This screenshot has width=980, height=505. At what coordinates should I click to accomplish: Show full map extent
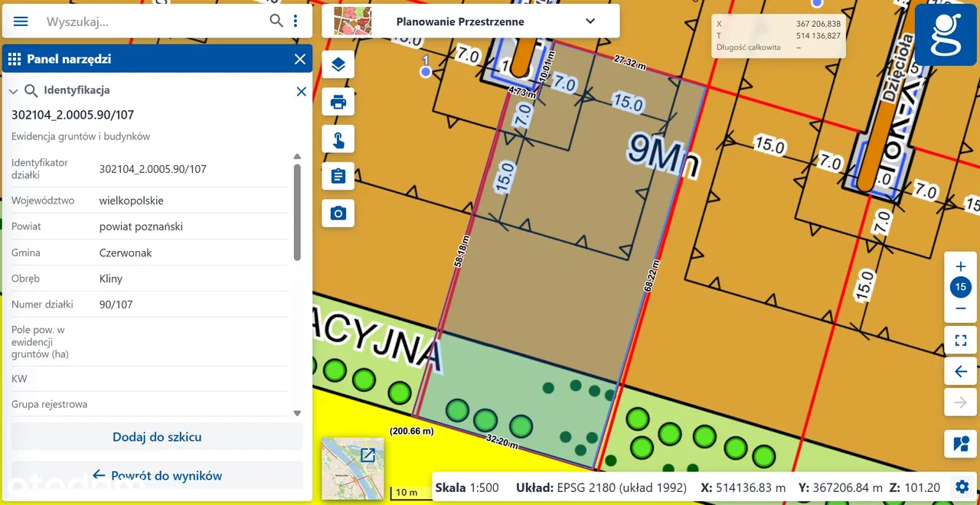pos(960,340)
